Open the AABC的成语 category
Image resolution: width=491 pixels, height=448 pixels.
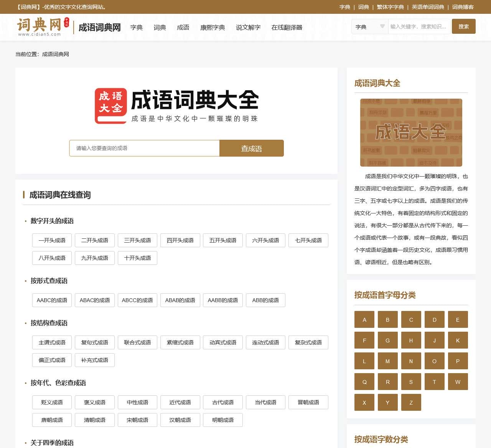51,300
